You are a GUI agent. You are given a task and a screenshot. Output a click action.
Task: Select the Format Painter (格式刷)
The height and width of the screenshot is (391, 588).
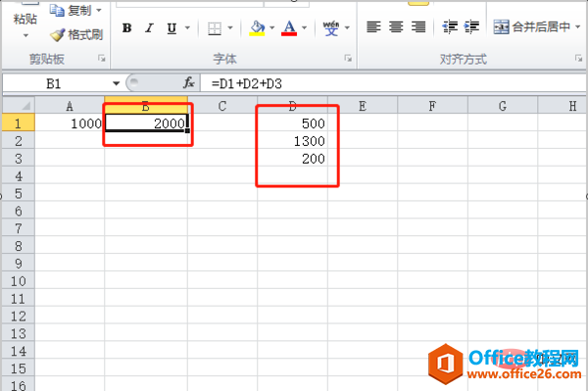coord(76,35)
